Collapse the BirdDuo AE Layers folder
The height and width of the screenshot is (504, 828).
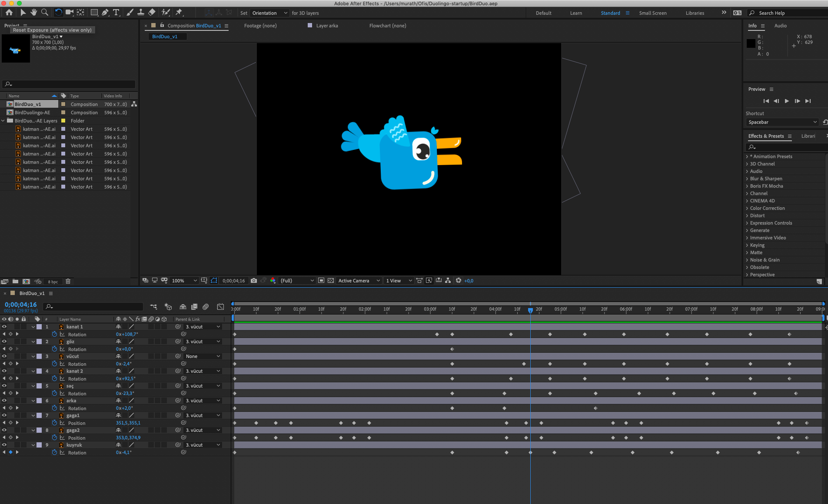pyautogui.click(x=3, y=121)
